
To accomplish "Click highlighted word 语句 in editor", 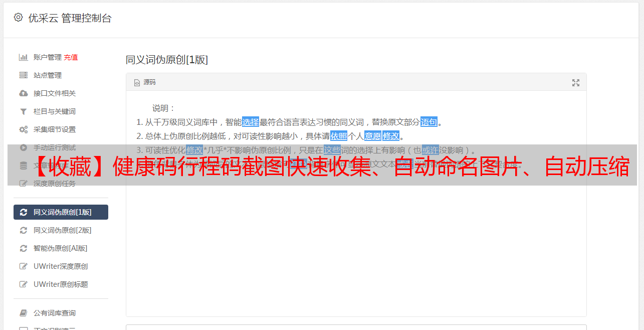I will point(429,122).
